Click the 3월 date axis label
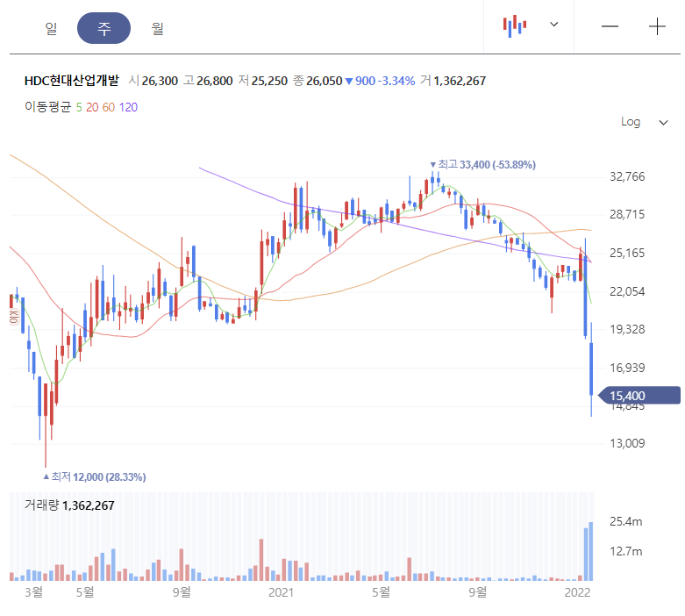This screenshot has width=685, height=616. pyautogui.click(x=33, y=592)
